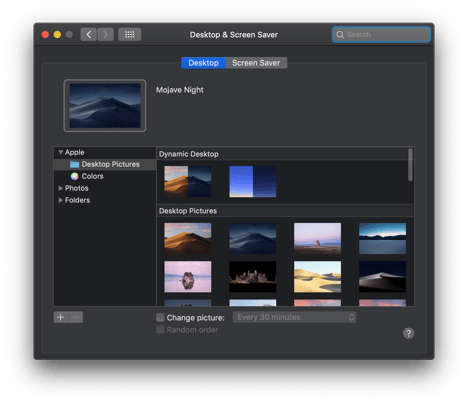Click the Mojave Night title text
468x404 pixels.
(x=180, y=90)
